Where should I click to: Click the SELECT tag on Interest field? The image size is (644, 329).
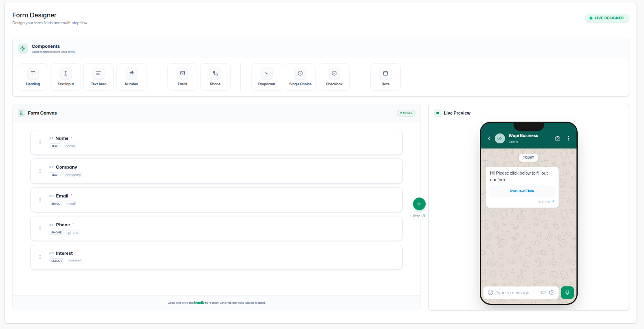coord(57,261)
